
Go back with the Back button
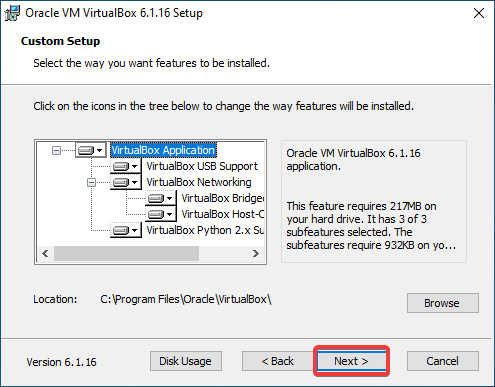(x=277, y=361)
